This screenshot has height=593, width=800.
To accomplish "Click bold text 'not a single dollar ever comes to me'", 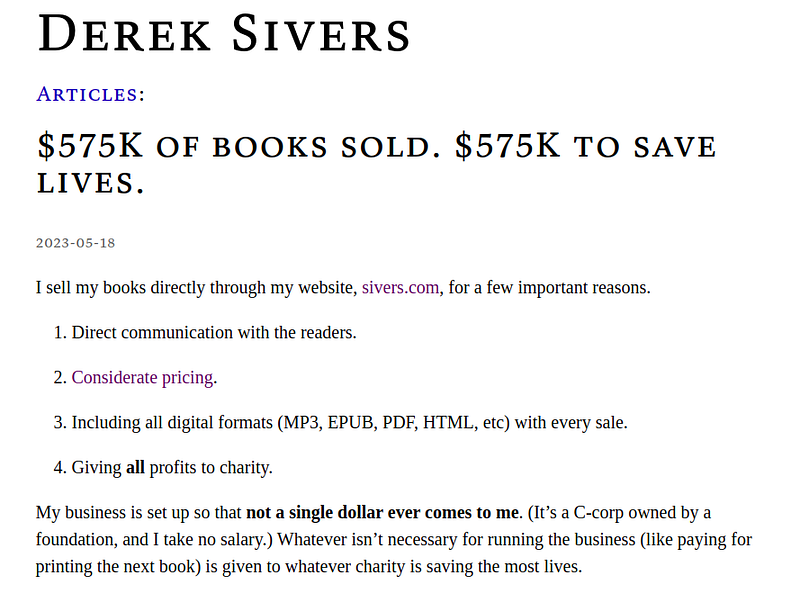I will pyautogui.click(x=382, y=512).
